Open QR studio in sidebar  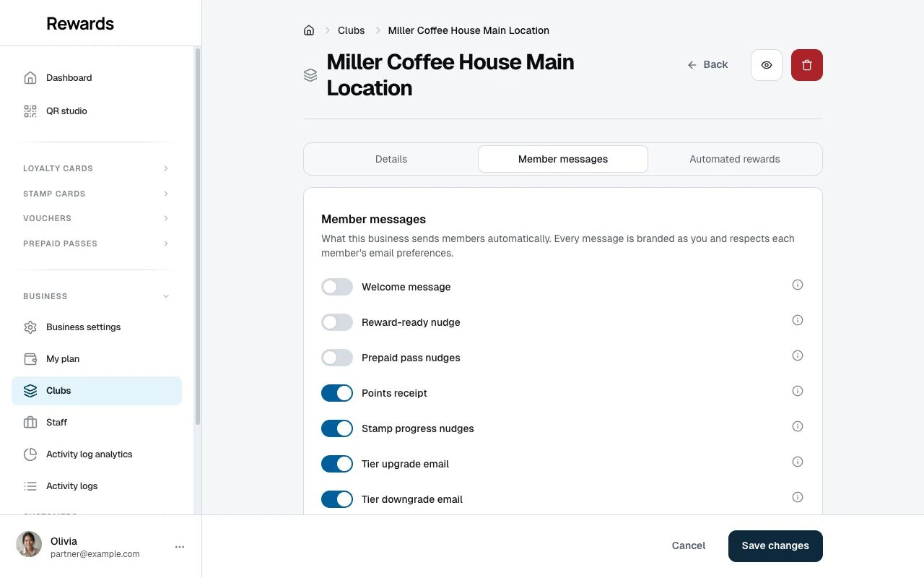tap(97, 111)
